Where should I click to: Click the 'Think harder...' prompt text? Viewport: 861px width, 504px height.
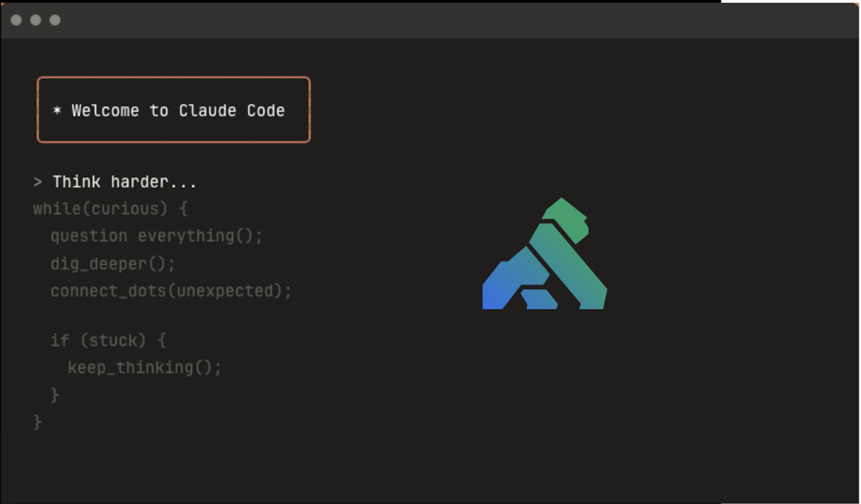click(x=125, y=182)
